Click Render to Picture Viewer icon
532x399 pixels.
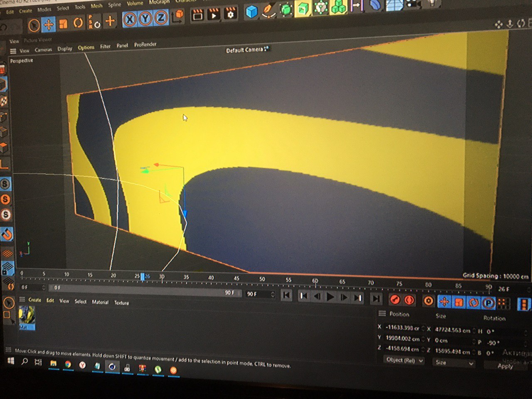tap(214, 15)
